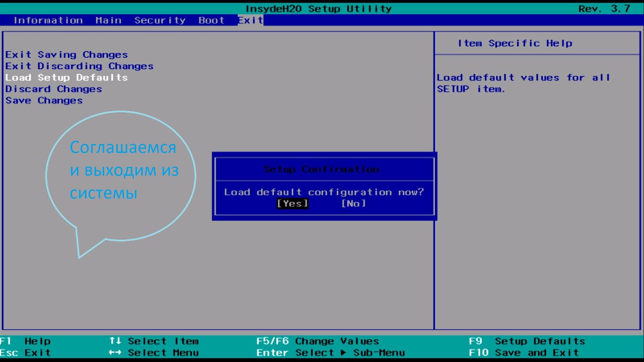Screen dimensions: 644x362
Task: Open the Security tab
Action: pyautogui.click(x=160, y=20)
